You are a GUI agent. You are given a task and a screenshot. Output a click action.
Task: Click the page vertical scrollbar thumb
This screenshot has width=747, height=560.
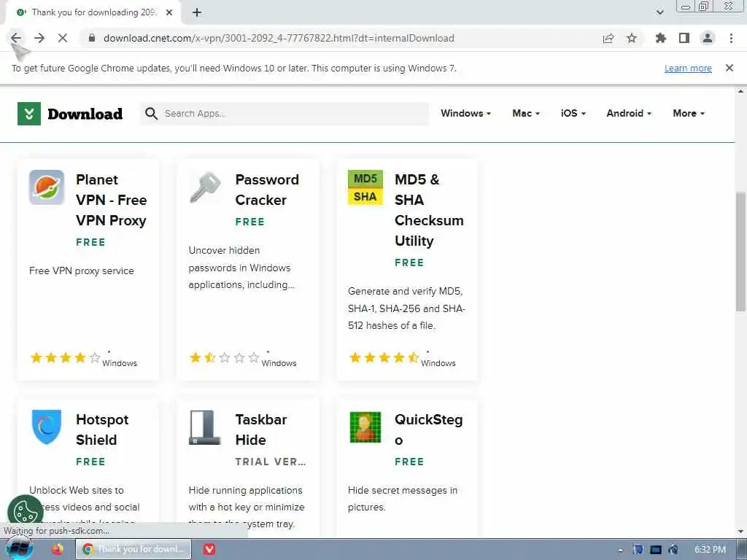[x=741, y=252]
